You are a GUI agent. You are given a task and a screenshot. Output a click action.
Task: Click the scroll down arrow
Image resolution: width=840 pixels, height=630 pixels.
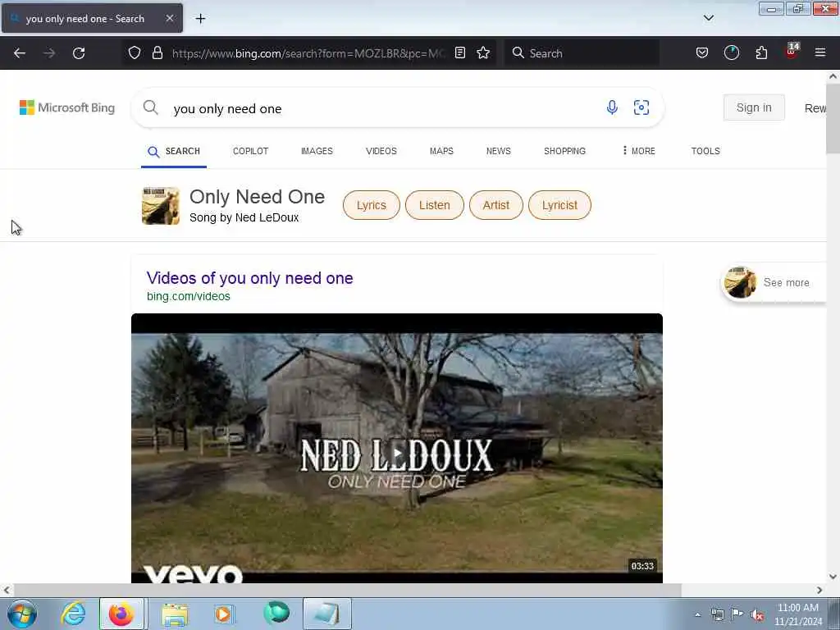pos(833,577)
